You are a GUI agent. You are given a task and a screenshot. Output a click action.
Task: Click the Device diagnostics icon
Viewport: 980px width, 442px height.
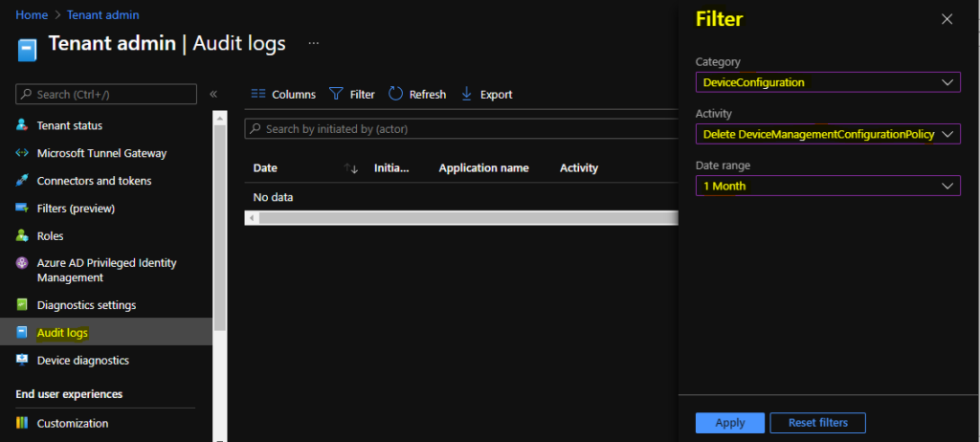22,360
